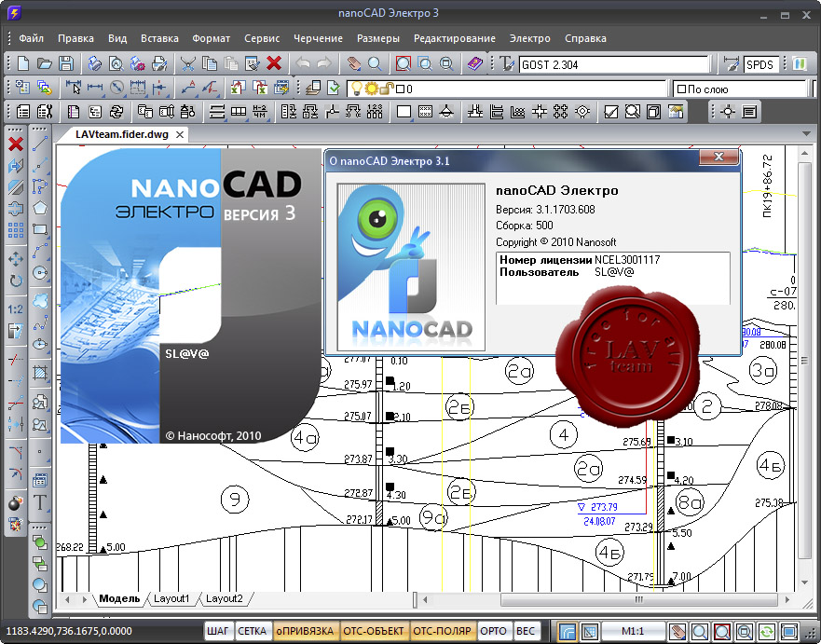This screenshot has width=821, height=644.
Task: Click the nanoCAD mascot logo image
Action: [x=411, y=267]
